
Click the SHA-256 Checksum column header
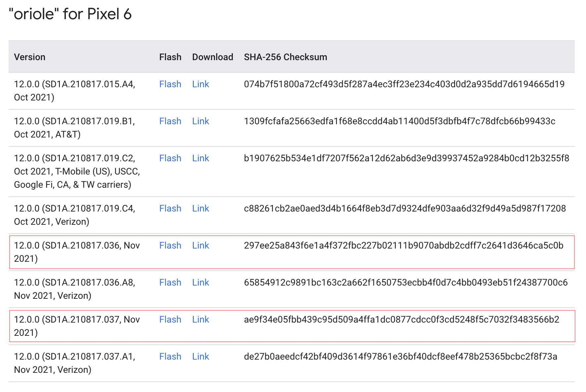[x=285, y=57]
